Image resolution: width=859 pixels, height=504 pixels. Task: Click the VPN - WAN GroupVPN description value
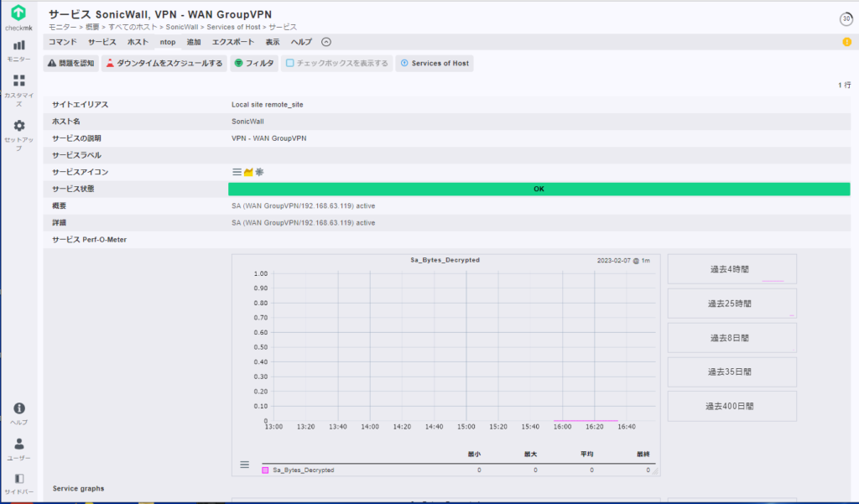point(269,138)
